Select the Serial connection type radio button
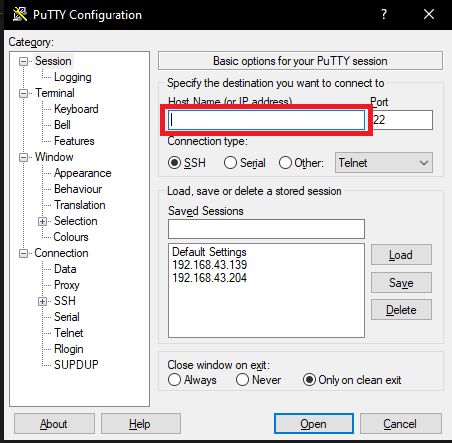 (x=230, y=163)
